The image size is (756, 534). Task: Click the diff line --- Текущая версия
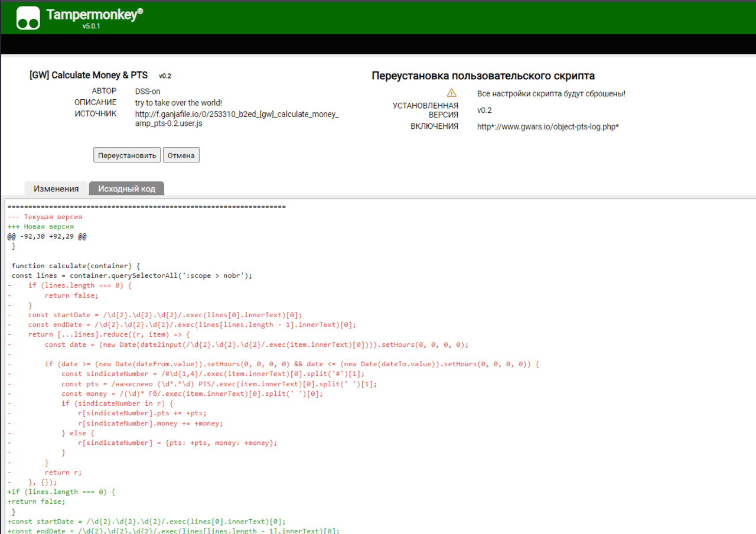pos(45,217)
